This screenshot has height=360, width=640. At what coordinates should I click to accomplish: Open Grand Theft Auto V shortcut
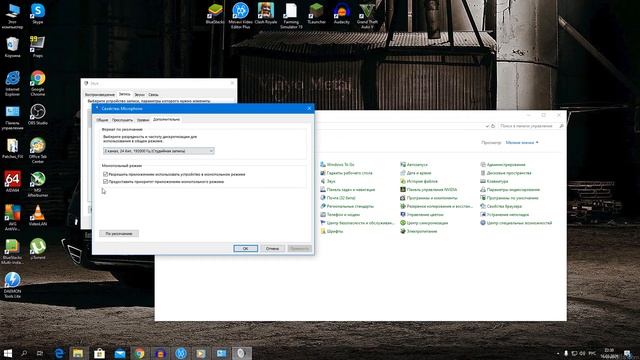click(x=367, y=16)
